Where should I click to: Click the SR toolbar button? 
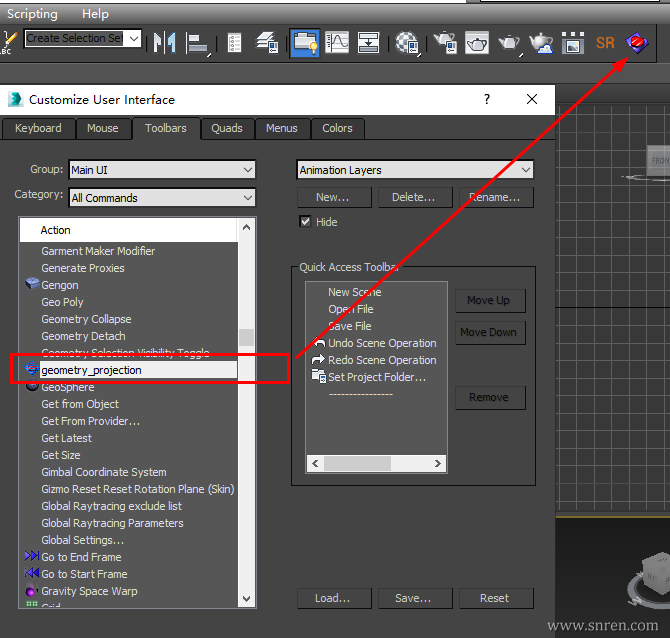pos(605,42)
